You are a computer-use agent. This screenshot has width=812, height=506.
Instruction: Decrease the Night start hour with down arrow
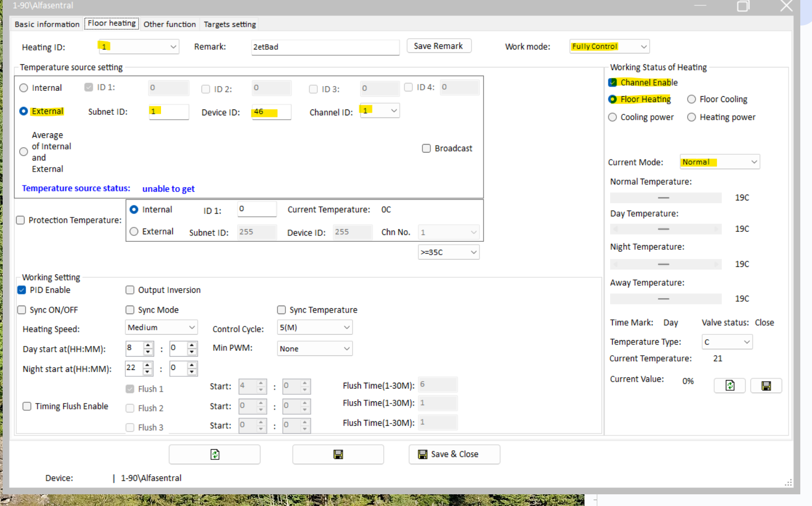tap(148, 372)
